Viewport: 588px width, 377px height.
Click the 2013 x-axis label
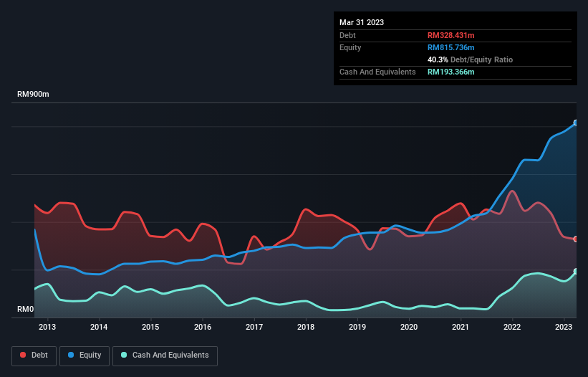[x=47, y=327]
